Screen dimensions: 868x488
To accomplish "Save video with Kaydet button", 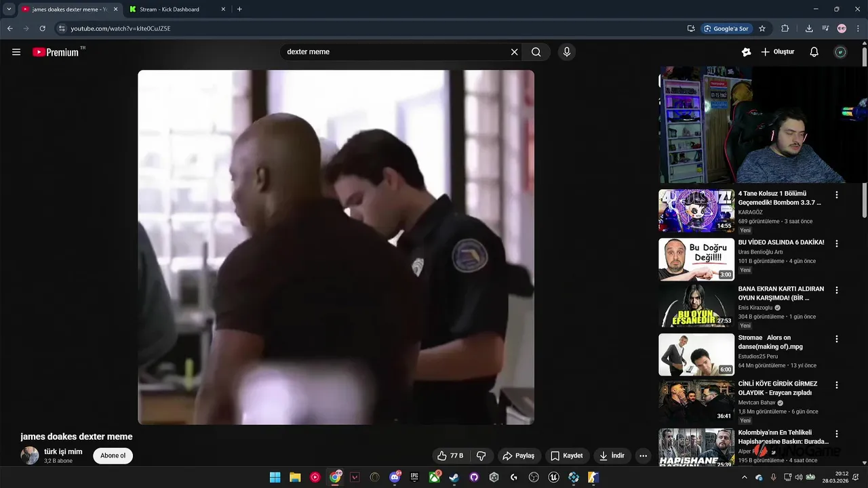I will pos(566,455).
